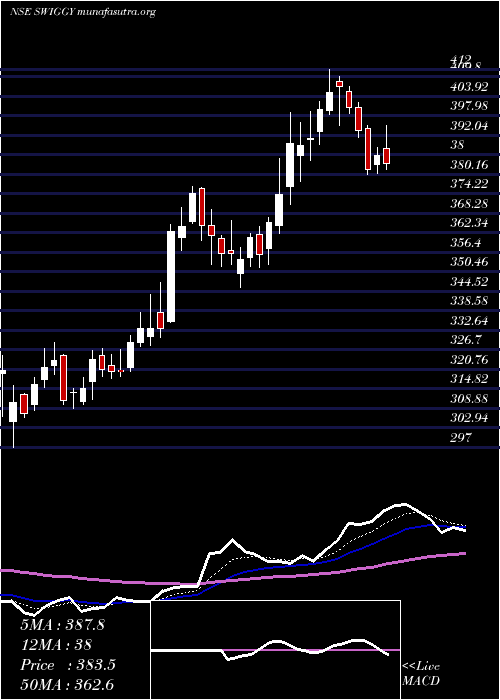Click the 397.98 price axis label

pyautogui.click(x=469, y=106)
